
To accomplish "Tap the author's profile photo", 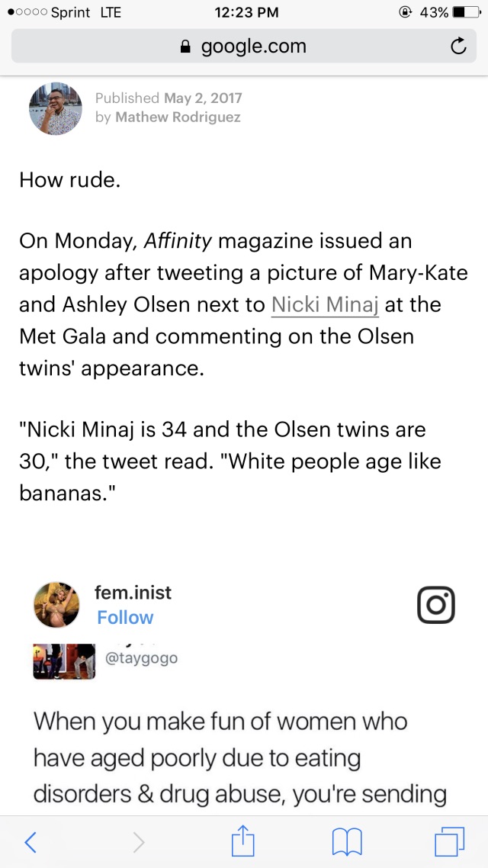I will pyautogui.click(x=55, y=108).
